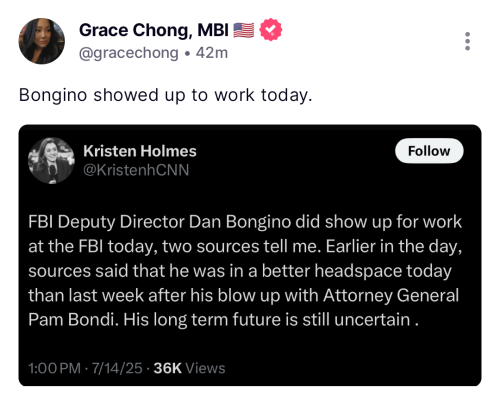Open the 42m post timestamp

pos(212,53)
